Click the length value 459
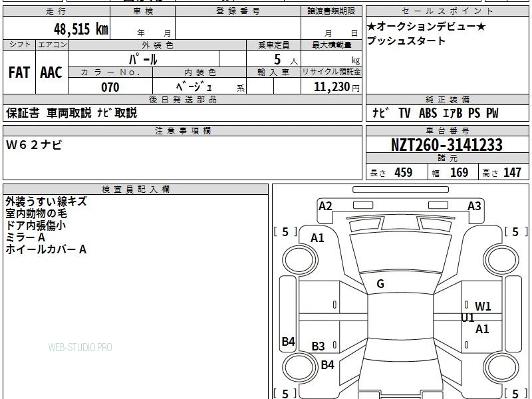 [404, 172]
